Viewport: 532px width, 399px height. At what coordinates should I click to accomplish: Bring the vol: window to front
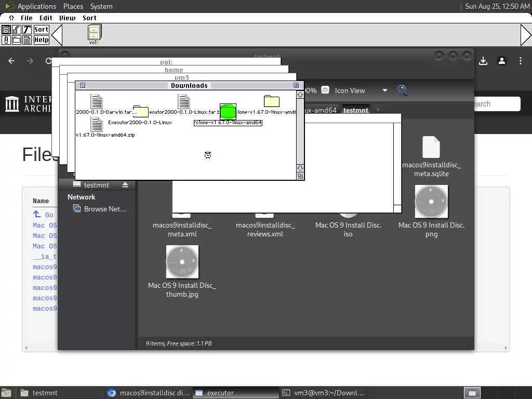pos(166,62)
